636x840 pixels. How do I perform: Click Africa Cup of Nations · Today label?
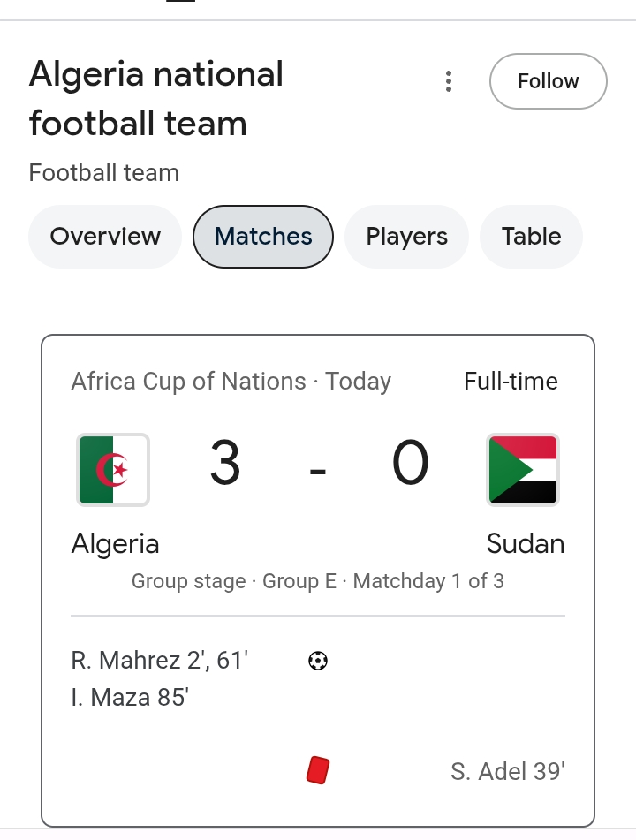[231, 382]
